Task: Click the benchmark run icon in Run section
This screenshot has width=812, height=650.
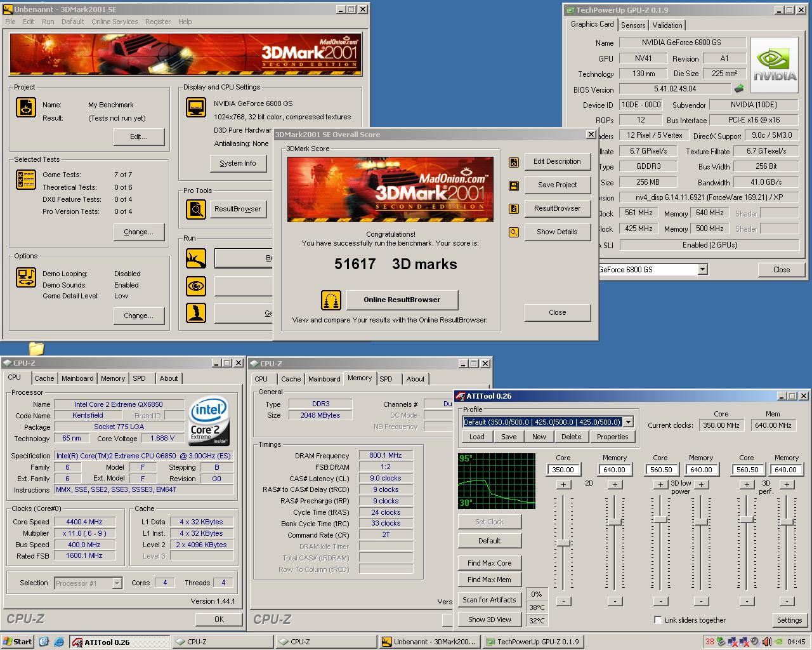Action: 195,258
